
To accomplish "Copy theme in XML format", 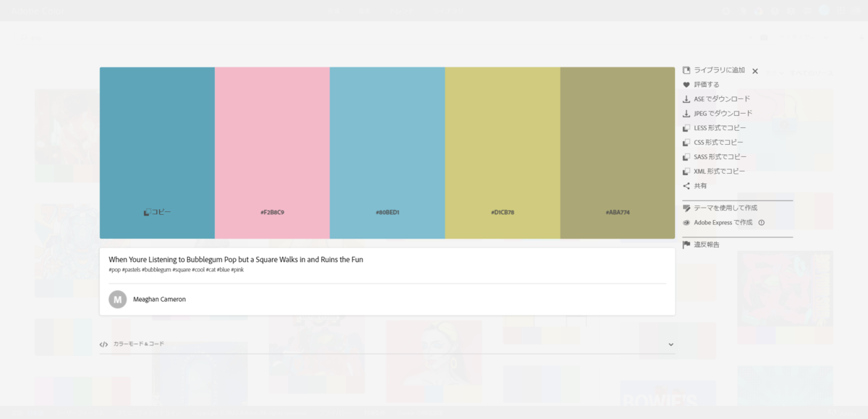I will 713,172.
